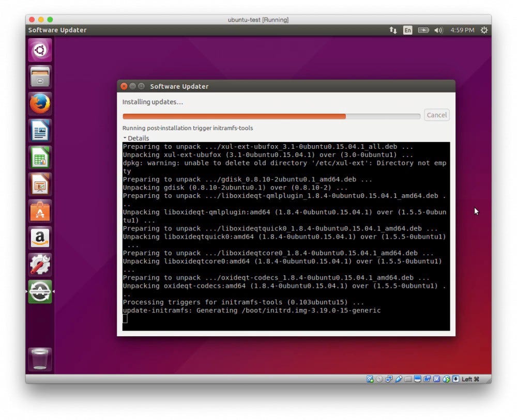
Task: Open the Trash in launcher
Action: click(40, 359)
